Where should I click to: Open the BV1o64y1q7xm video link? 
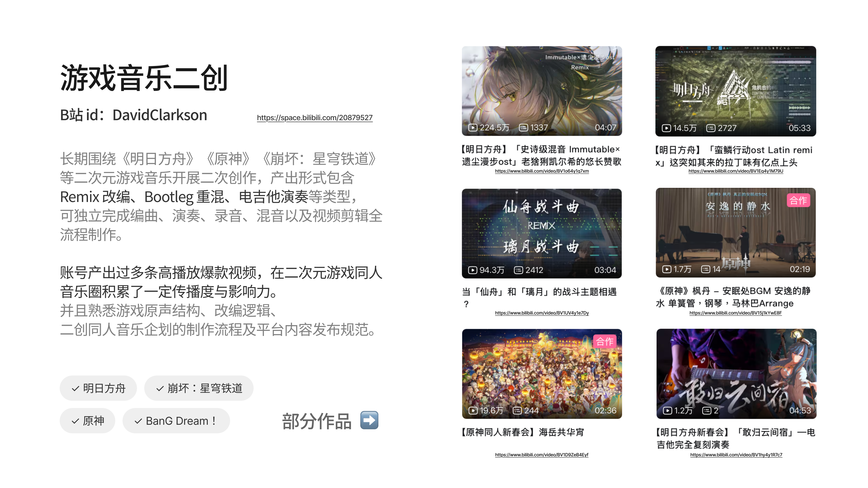[x=542, y=171]
